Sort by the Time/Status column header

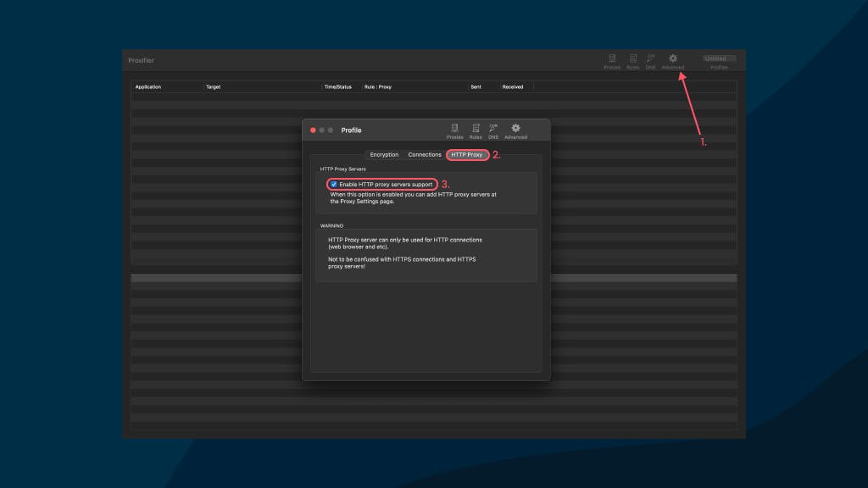[337, 87]
